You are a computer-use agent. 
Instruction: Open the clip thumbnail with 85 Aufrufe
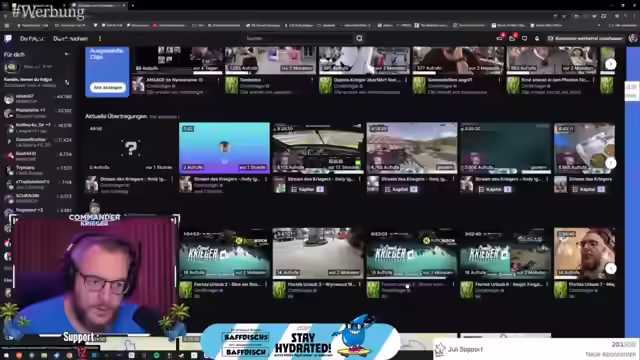pos(177,60)
